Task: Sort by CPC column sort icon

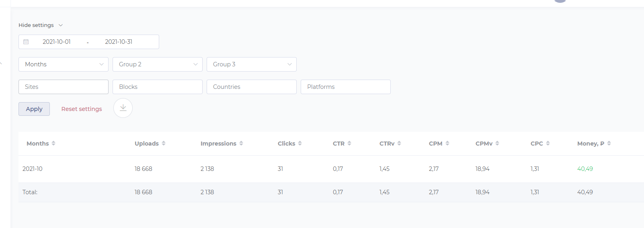Action: 548,144
